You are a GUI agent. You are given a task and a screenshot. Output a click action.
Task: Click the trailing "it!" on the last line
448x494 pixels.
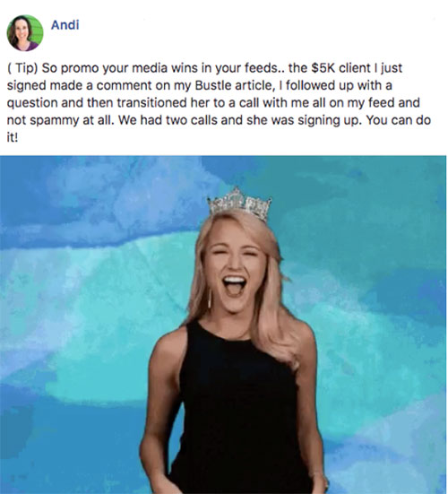(13, 137)
